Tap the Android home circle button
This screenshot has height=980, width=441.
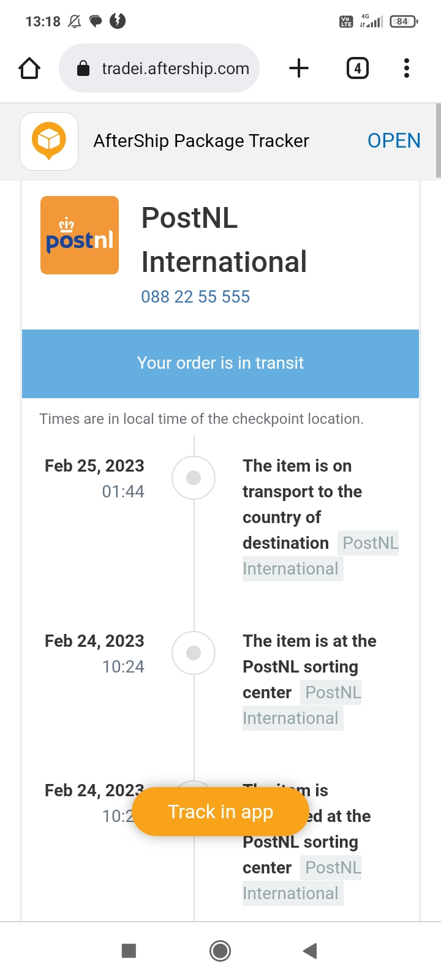(221, 951)
